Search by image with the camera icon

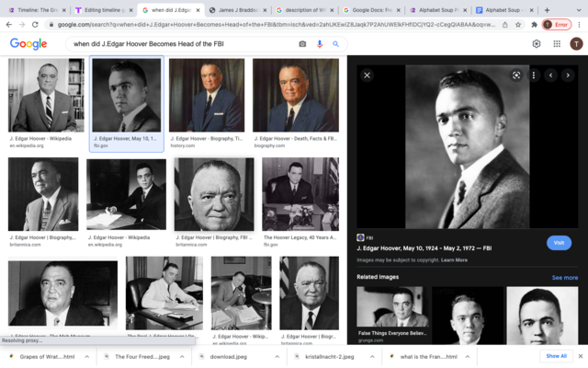(302, 44)
